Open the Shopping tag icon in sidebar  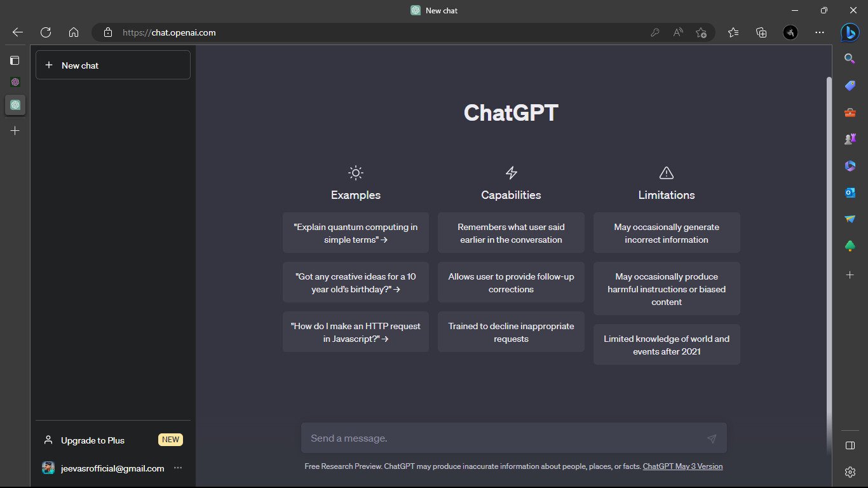point(850,85)
